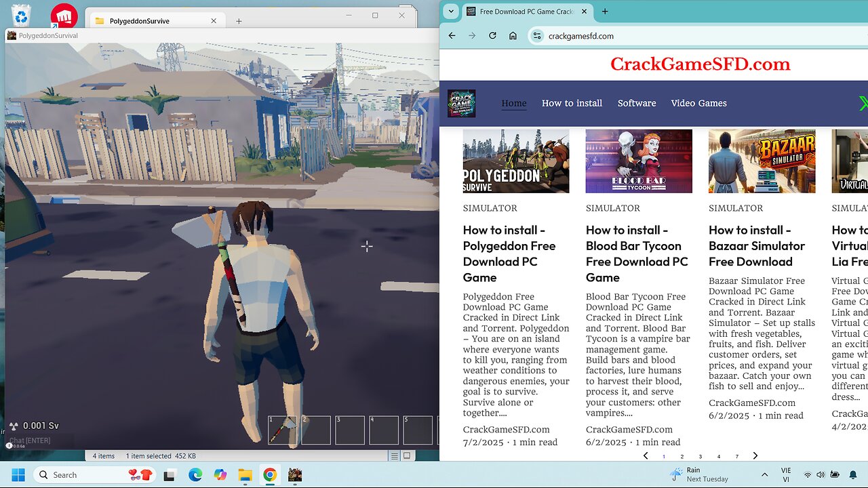Viewport: 868px width, 488px height.
Task: Open Task View from the taskbar
Action: point(170,475)
